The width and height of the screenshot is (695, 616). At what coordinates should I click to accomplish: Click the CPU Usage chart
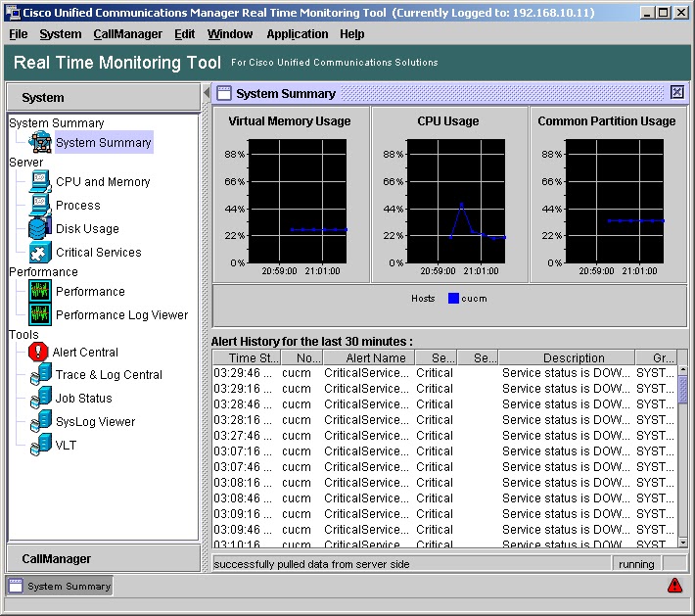point(455,201)
